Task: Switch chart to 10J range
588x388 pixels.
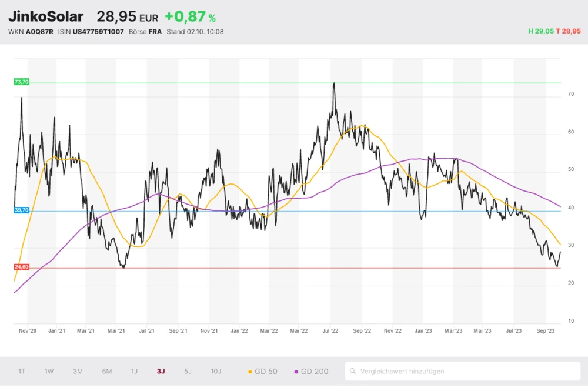Action: point(216,371)
